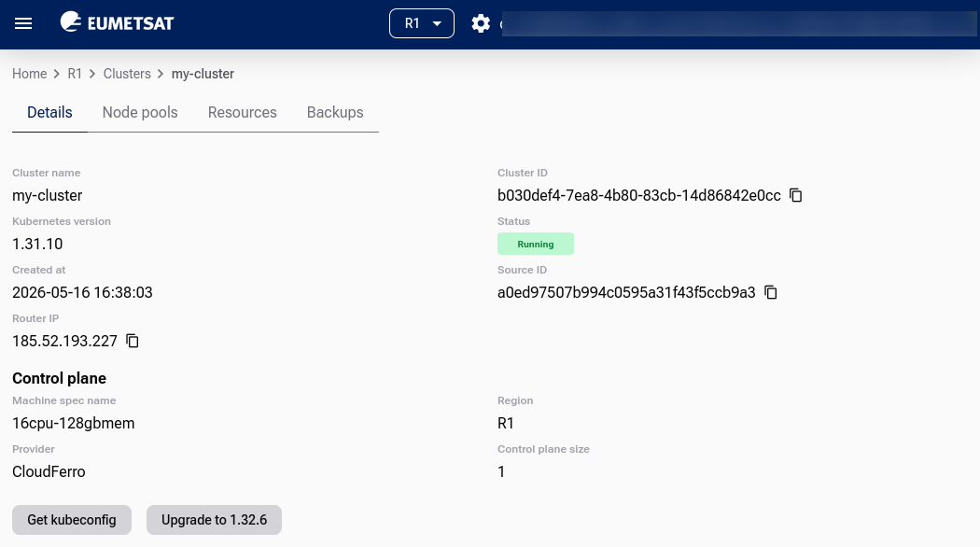Click the cluster name value my-cluster
This screenshot has height=547, width=980.
[48, 196]
